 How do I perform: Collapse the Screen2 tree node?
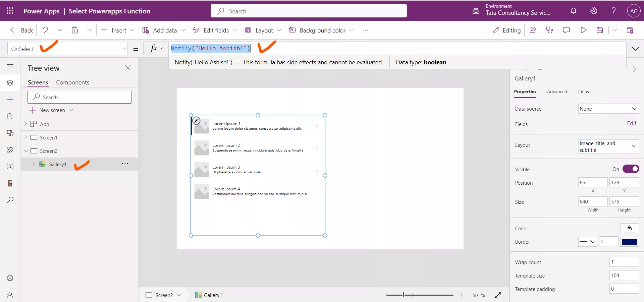click(x=25, y=151)
